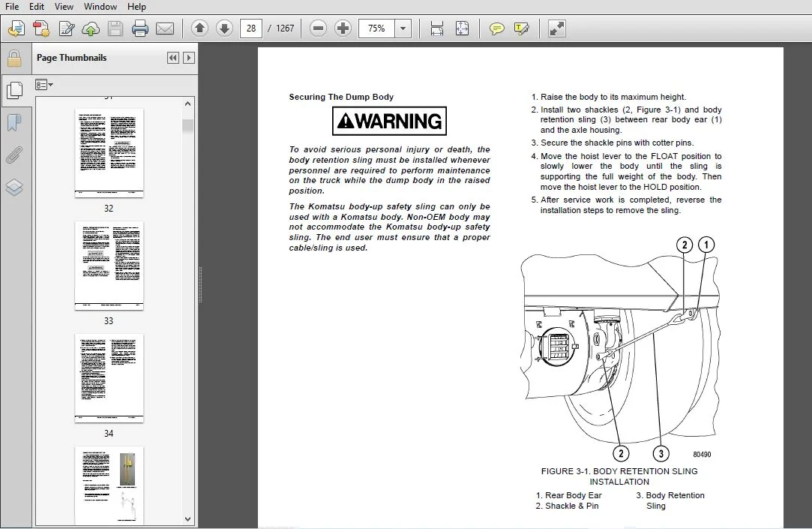This screenshot has height=529, width=812.
Task: Click the Zoom in plus button
Action: pyautogui.click(x=343, y=28)
